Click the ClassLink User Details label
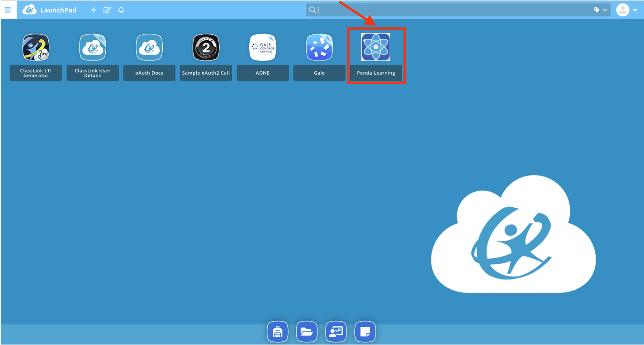The width and height of the screenshot is (644, 345). click(x=93, y=73)
